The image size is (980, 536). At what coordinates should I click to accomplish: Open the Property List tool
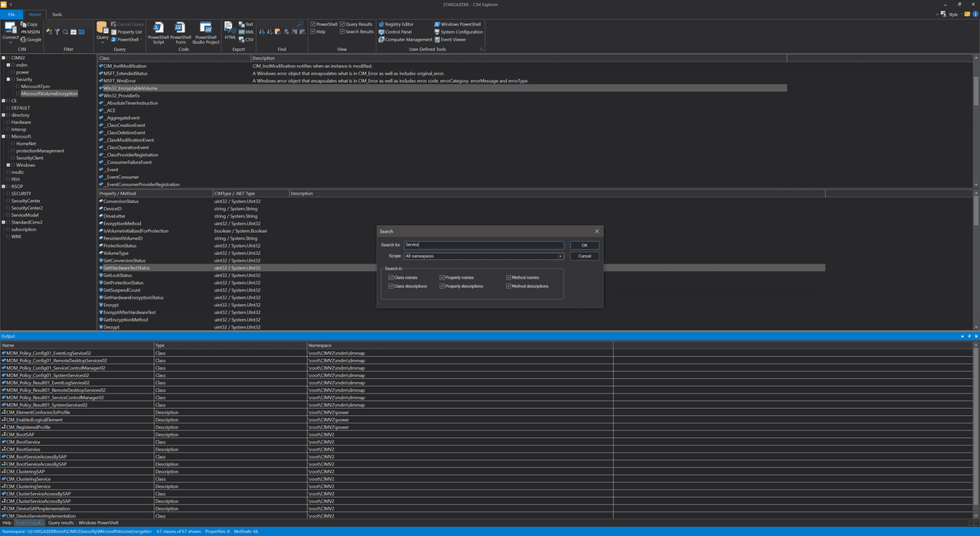pyautogui.click(x=127, y=32)
